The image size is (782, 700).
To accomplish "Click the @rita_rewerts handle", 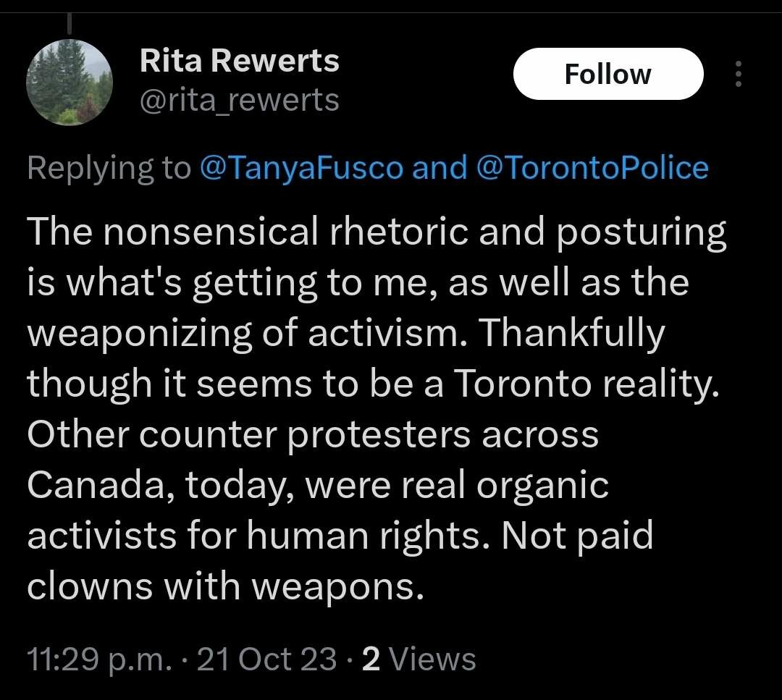I will [239, 100].
